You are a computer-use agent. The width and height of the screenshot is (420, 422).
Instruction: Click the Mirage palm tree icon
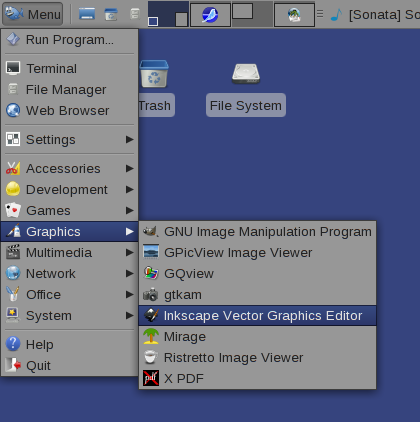pos(151,336)
